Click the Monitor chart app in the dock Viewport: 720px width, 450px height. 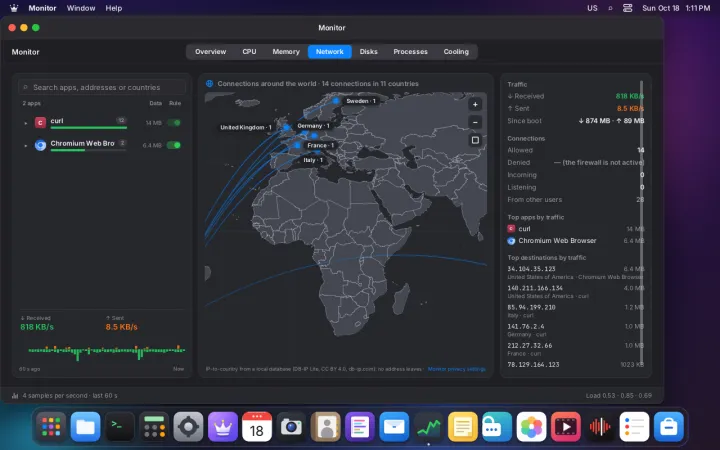click(x=428, y=427)
